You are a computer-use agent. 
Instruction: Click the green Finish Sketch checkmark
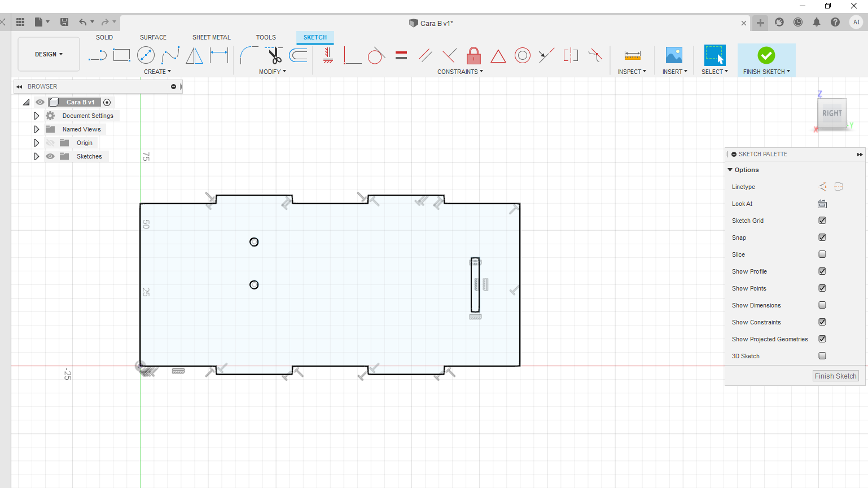pos(766,55)
